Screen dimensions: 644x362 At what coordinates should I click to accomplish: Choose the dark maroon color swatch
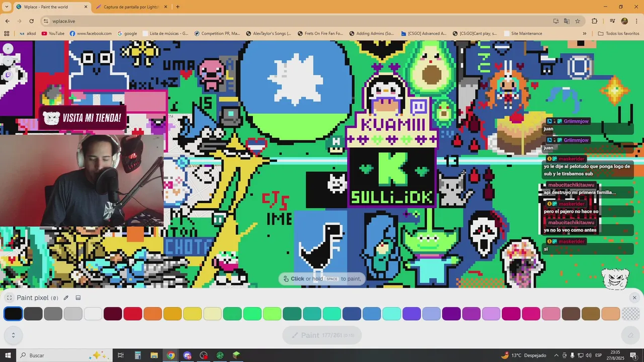coord(113,314)
